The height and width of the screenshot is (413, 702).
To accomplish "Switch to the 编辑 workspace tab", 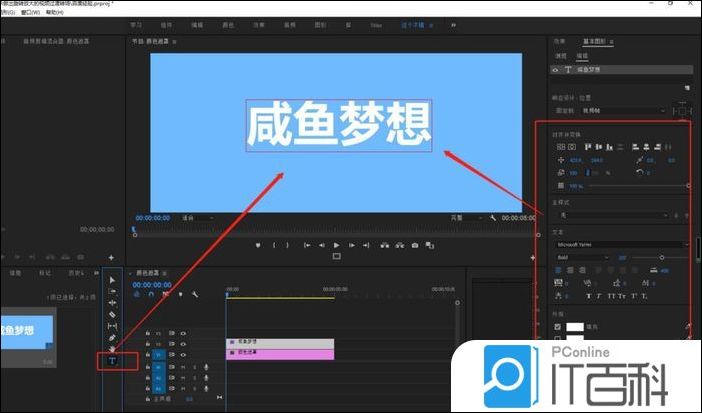I will (x=197, y=25).
